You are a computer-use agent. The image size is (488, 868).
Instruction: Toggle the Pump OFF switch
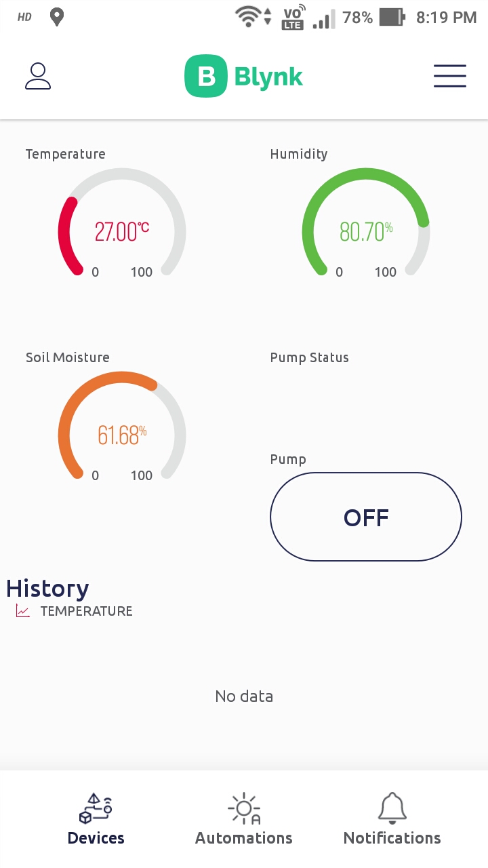[x=365, y=517]
